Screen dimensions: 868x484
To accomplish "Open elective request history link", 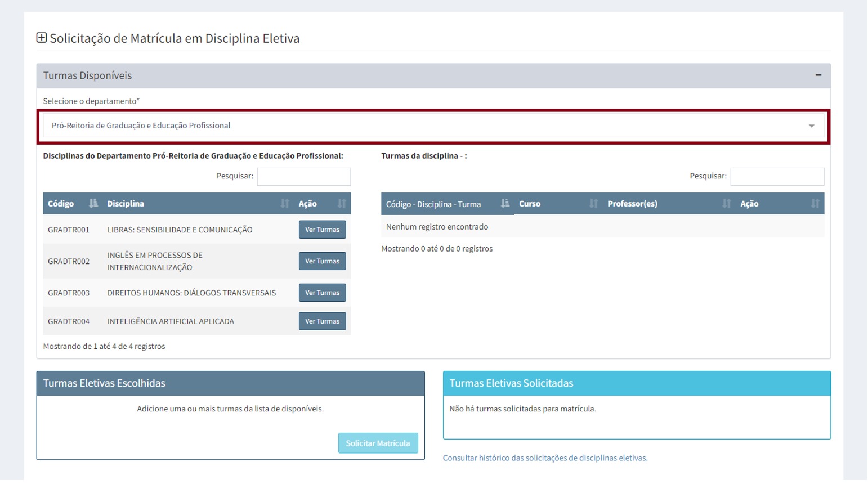I will 545,458.
